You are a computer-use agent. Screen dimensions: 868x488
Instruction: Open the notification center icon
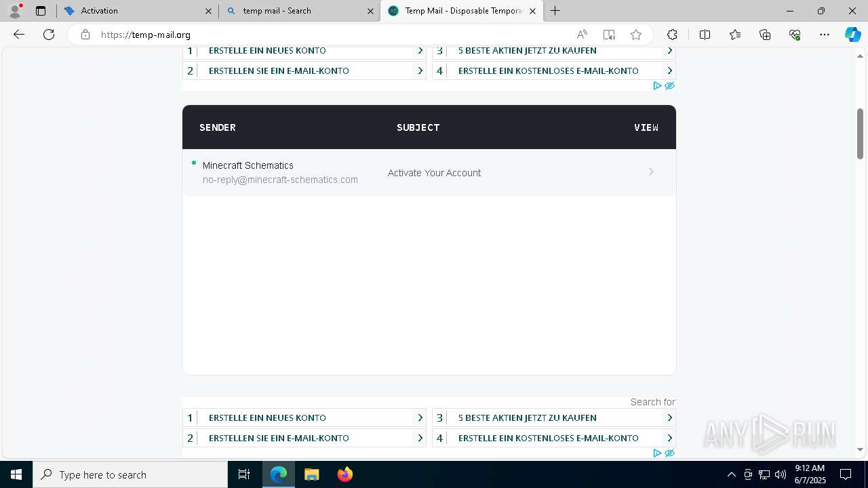coord(846,474)
